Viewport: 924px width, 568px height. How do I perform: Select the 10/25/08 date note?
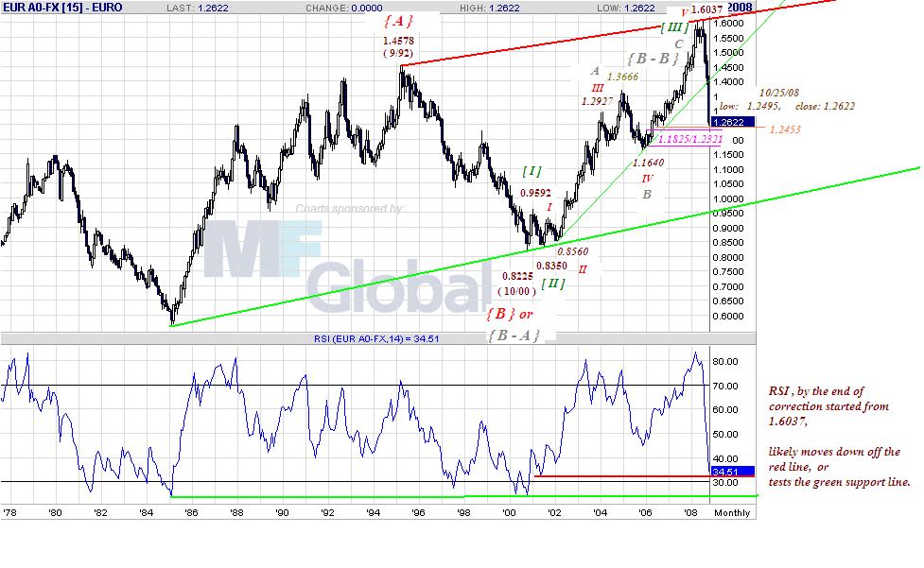click(x=779, y=93)
